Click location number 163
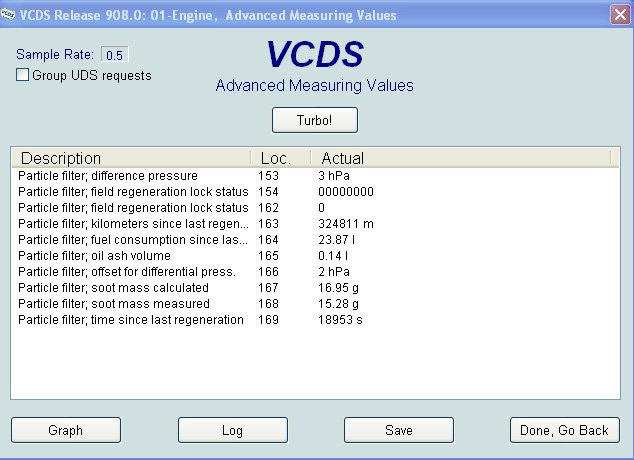 coord(268,224)
